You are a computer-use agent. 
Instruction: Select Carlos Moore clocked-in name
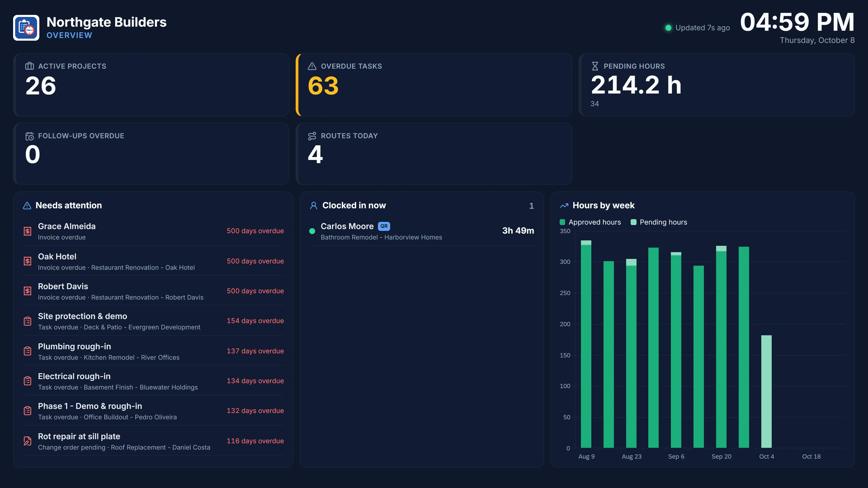pos(347,226)
